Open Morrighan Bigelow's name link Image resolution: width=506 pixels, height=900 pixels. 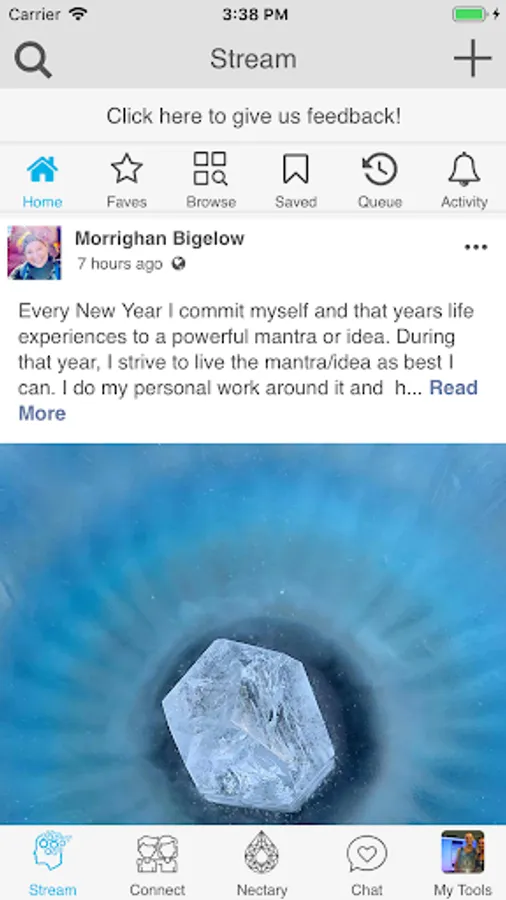click(159, 238)
